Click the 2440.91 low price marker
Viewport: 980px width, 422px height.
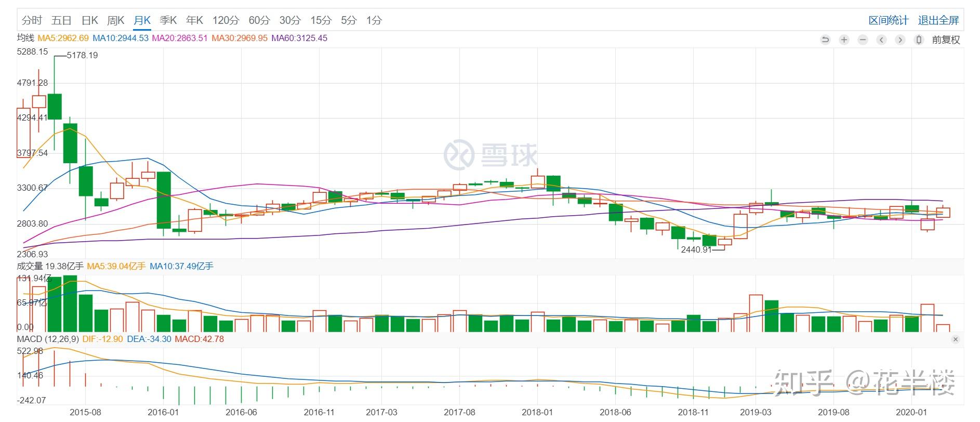pyautogui.click(x=696, y=249)
